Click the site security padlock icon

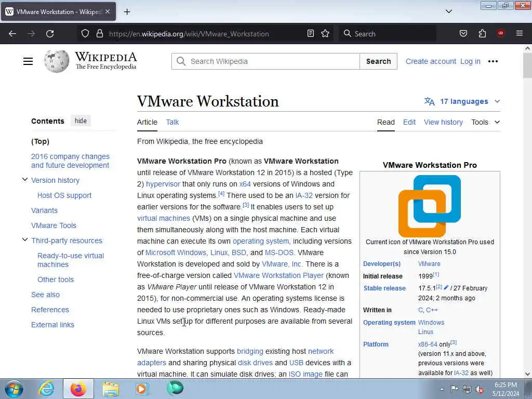99,34
